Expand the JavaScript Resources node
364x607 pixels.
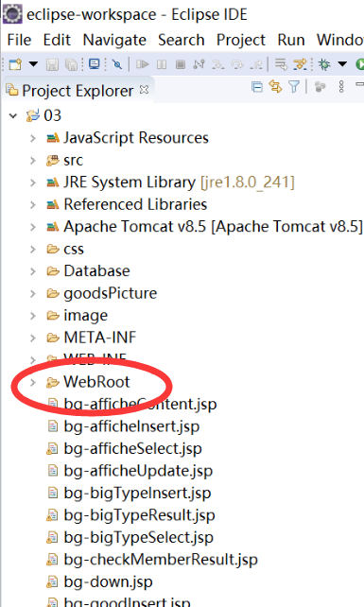pos(33,138)
